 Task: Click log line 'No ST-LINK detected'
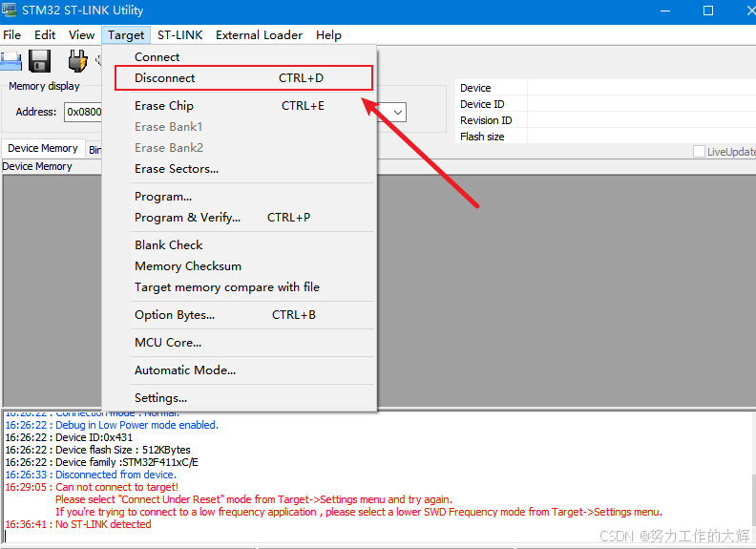78,524
